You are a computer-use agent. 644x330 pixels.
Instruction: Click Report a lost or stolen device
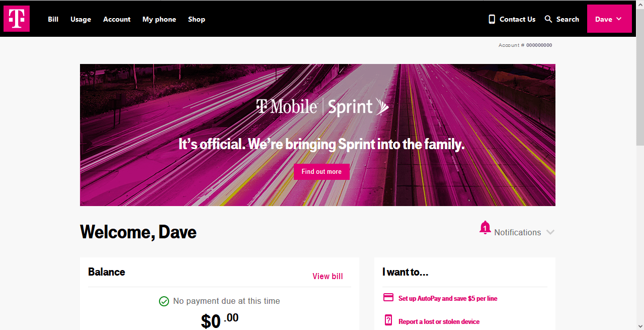tap(439, 321)
